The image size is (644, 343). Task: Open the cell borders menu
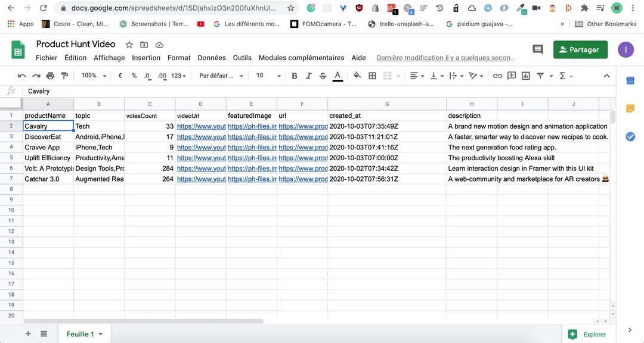pos(372,76)
